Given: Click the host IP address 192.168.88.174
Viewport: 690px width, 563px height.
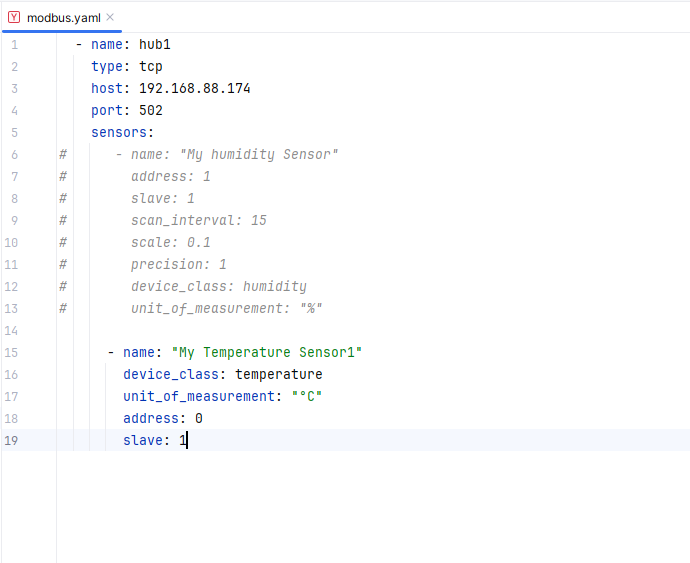Looking at the screenshot, I should tap(194, 88).
